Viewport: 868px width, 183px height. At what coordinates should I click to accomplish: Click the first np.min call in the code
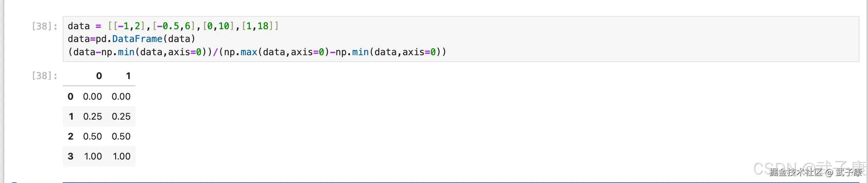(118, 52)
